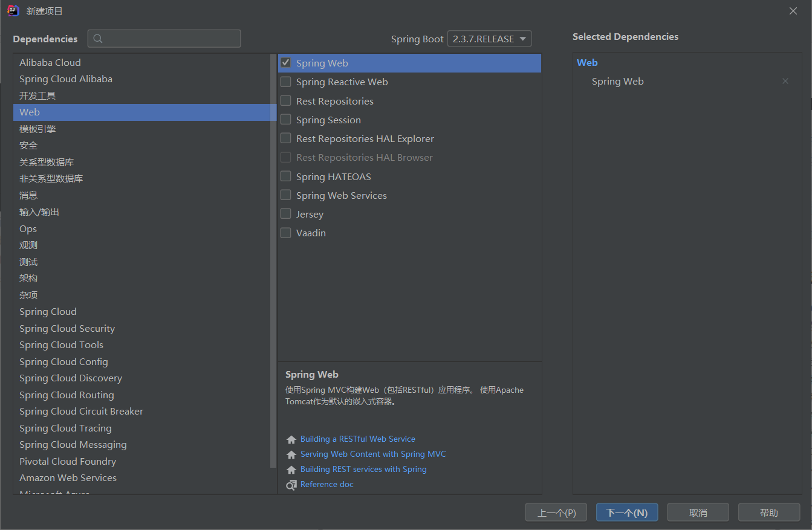
Task: Open the 关系型数据库 category
Action: coord(141,162)
